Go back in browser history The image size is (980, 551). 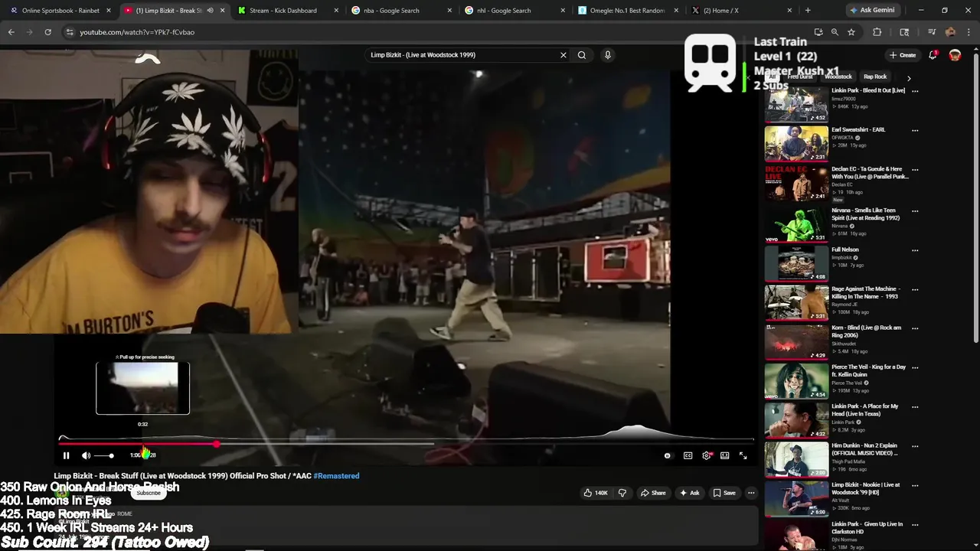[11, 32]
